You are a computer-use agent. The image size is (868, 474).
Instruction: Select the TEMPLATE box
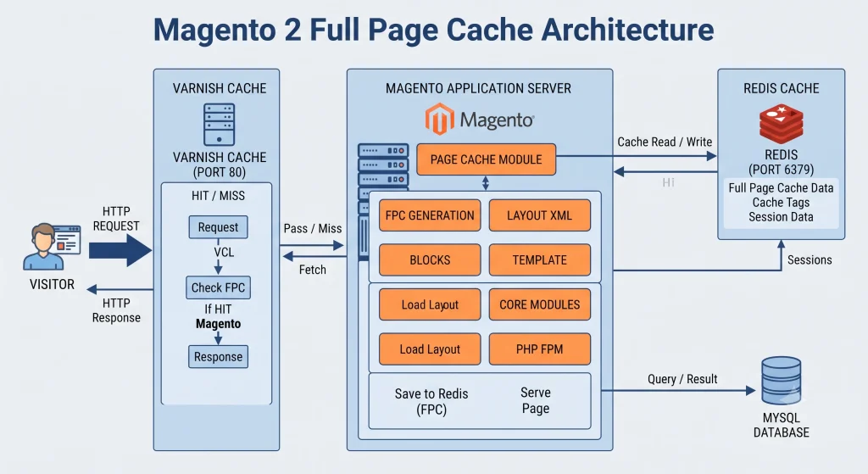tap(540, 259)
